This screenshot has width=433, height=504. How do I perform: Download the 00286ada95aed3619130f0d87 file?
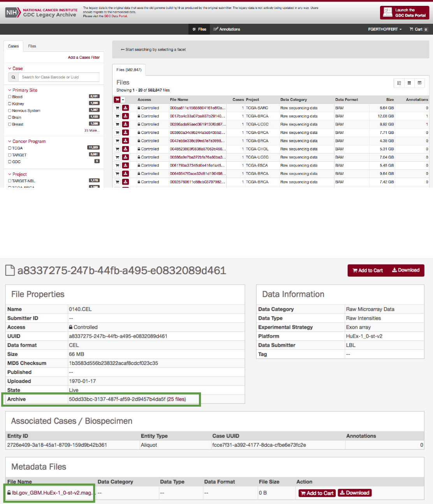pos(125,124)
